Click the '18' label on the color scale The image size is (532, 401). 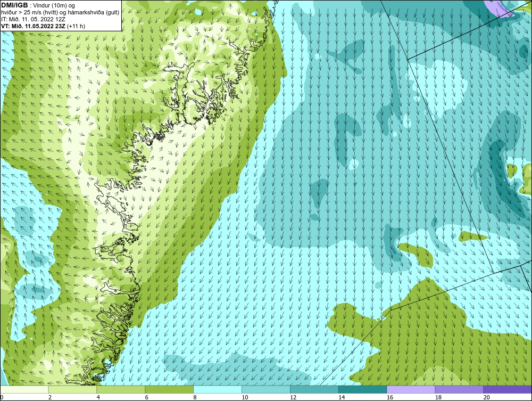[x=438, y=397]
